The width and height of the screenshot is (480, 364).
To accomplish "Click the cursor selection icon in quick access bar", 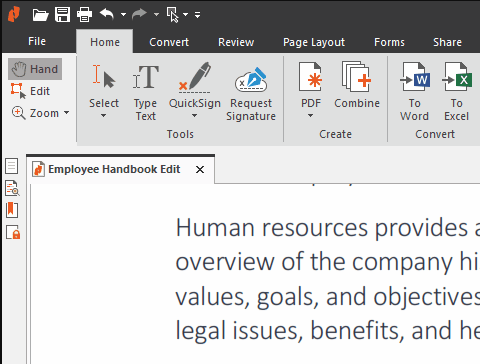I will pos(173,15).
